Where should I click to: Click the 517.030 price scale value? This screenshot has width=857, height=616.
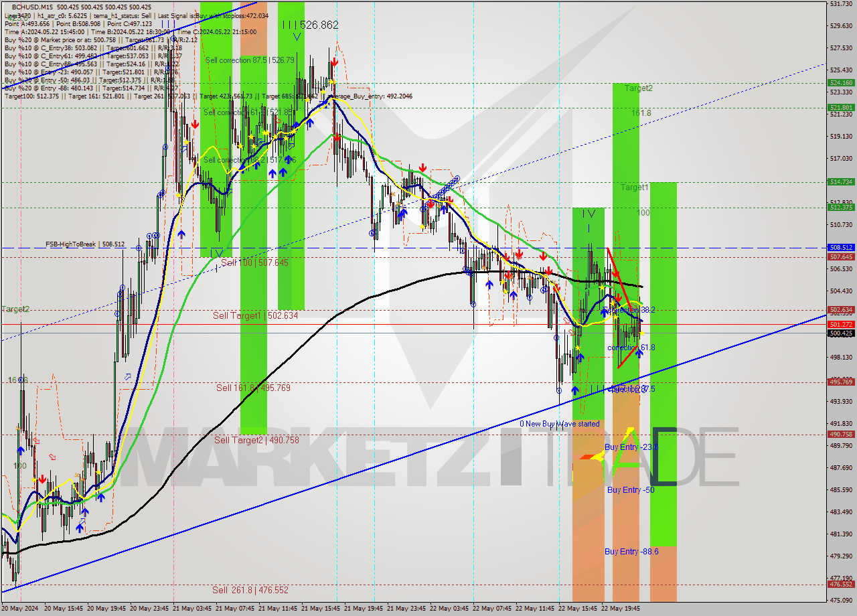(841, 158)
